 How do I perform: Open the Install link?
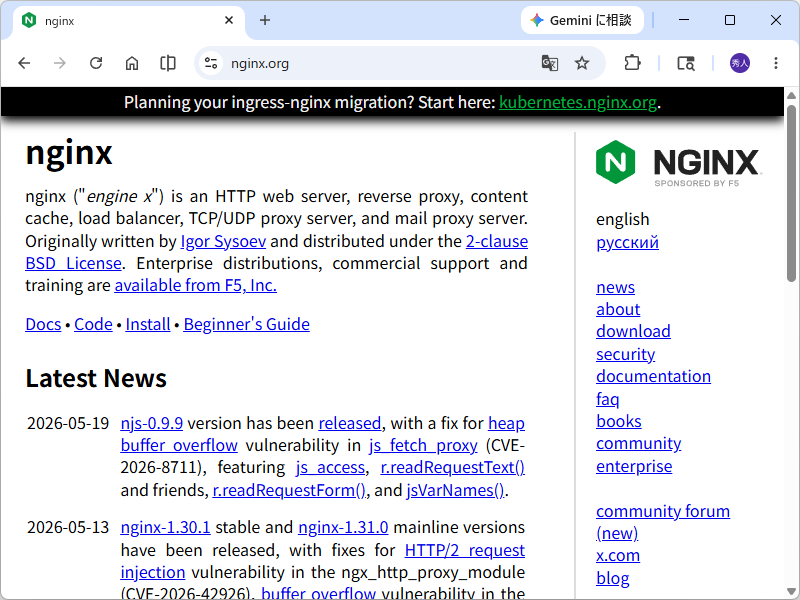[x=148, y=324]
